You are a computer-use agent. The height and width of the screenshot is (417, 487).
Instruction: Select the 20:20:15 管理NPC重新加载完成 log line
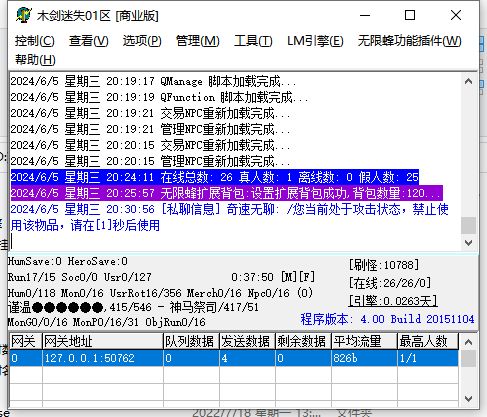(150, 161)
